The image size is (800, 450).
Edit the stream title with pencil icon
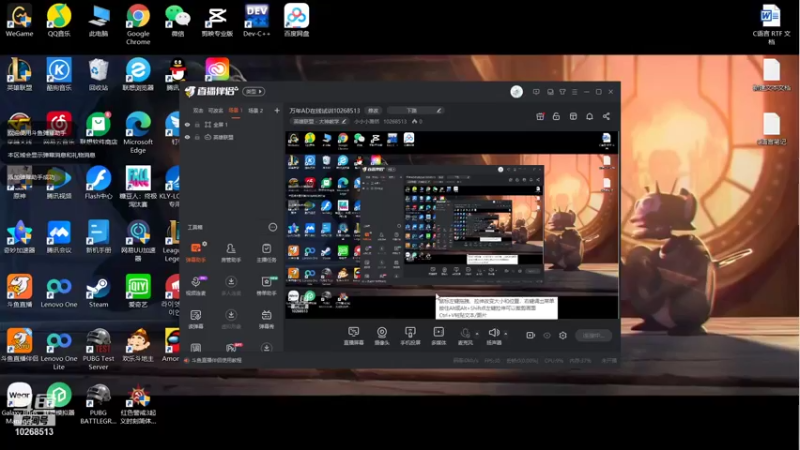pyautogui.click(x=439, y=110)
